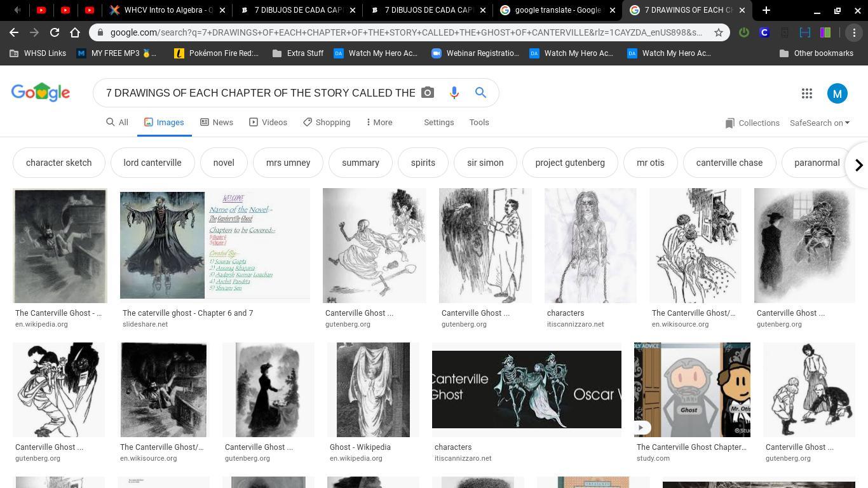Filter by the character sketch chip
The image size is (868, 488).
pyautogui.click(x=58, y=163)
